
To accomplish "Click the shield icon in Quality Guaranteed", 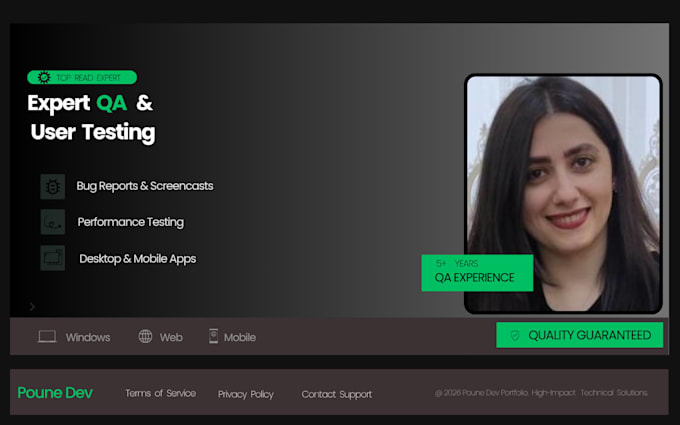I will [515, 335].
